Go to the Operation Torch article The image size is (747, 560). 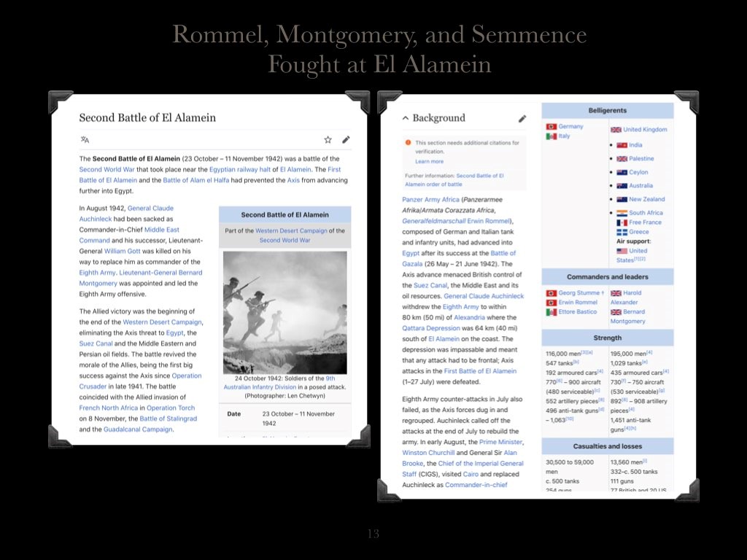[171, 408]
